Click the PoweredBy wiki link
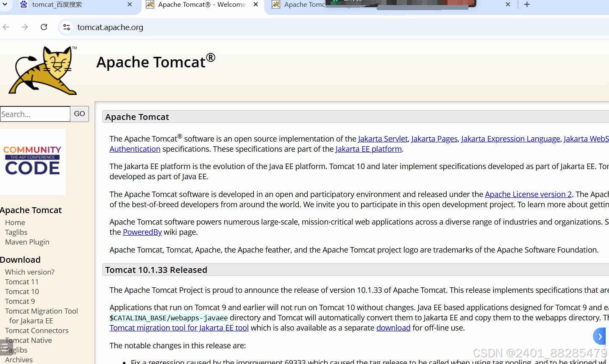 (x=142, y=232)
